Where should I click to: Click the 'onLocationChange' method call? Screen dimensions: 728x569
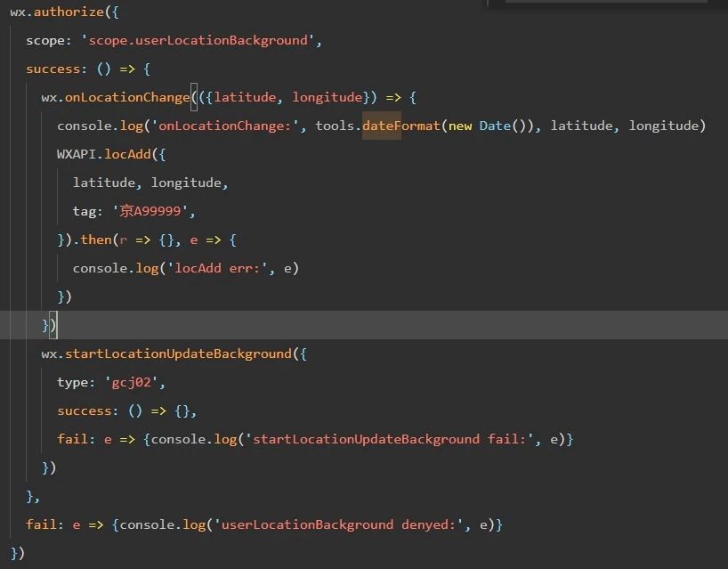point(127,98)
